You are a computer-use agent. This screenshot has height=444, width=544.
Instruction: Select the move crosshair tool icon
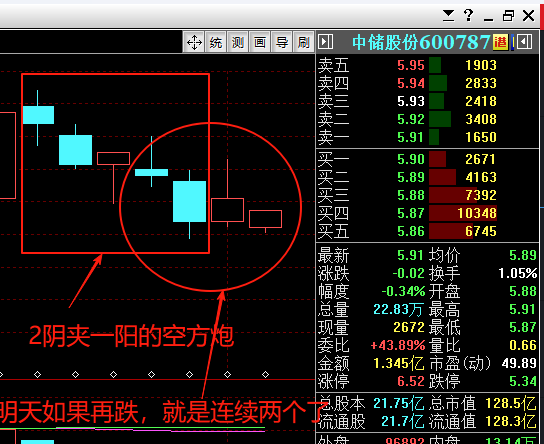pyautogui.click(x=194, y=43)
